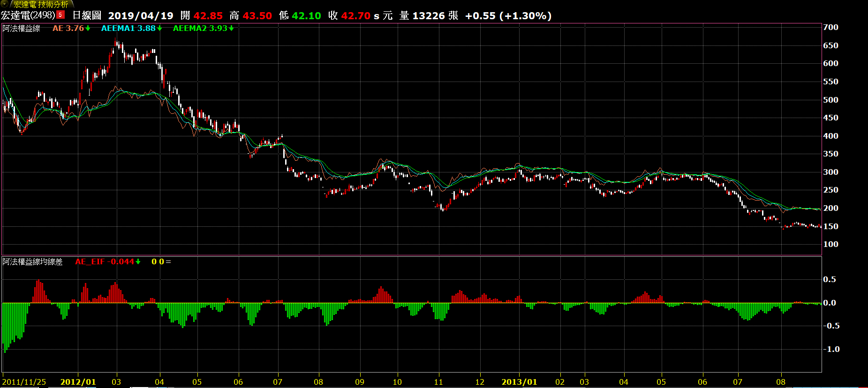Click the green down arrow beside AEEMA1 3.88
Screen dimensions: 868x388
[x=159, y=29]
